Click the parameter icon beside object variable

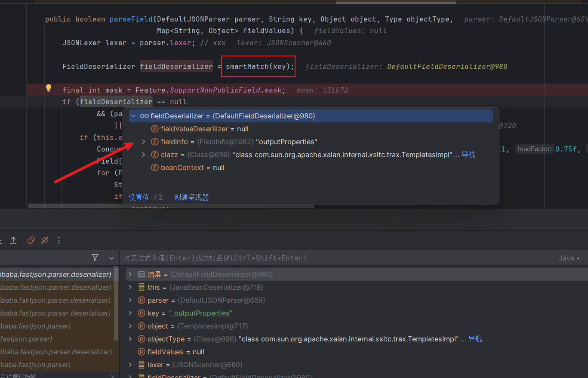141,326
